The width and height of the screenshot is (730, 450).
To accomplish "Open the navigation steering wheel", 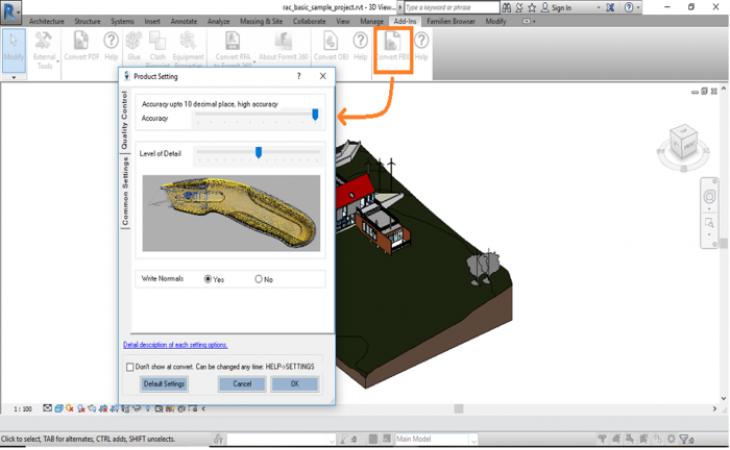I will pyautogui.click(x=709, y=196).
